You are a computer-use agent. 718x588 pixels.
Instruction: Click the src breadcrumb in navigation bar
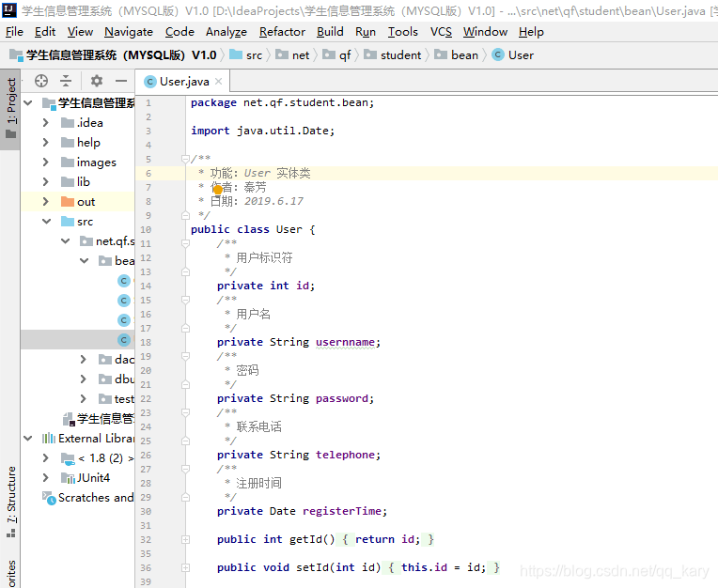tap(246, 55)
